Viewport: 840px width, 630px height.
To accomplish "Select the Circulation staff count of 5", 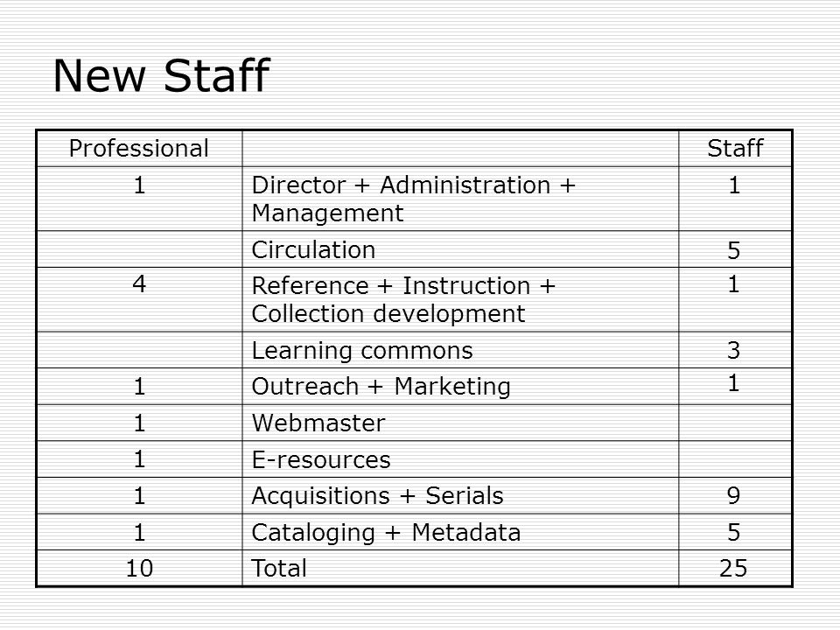I will coord(734,250).
